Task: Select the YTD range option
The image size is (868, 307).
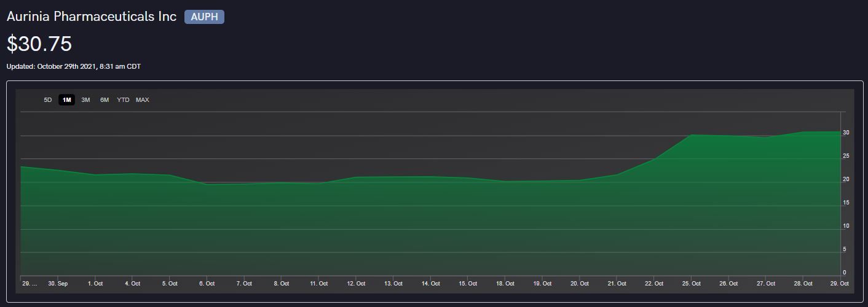Action: click(x=123, y=100)
